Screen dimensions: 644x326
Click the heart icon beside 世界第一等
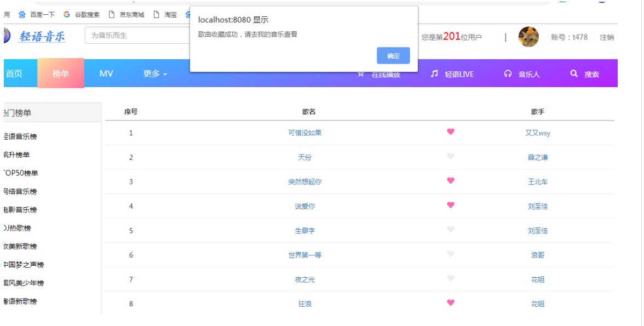(x=451, y=254)
